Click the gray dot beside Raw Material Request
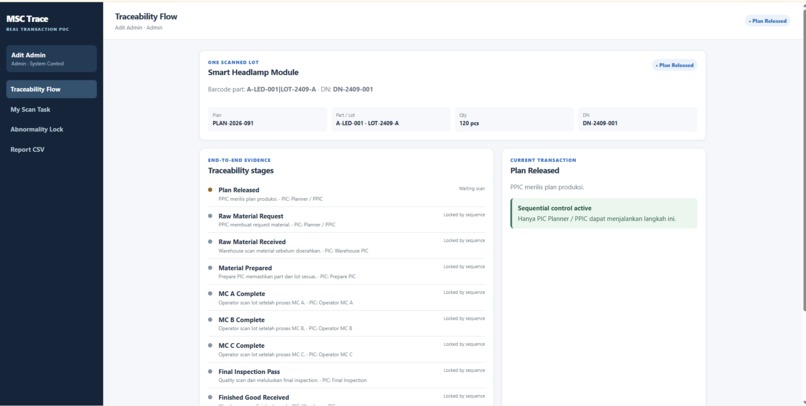Screen dimensions: 806x406 coord(210,216)
